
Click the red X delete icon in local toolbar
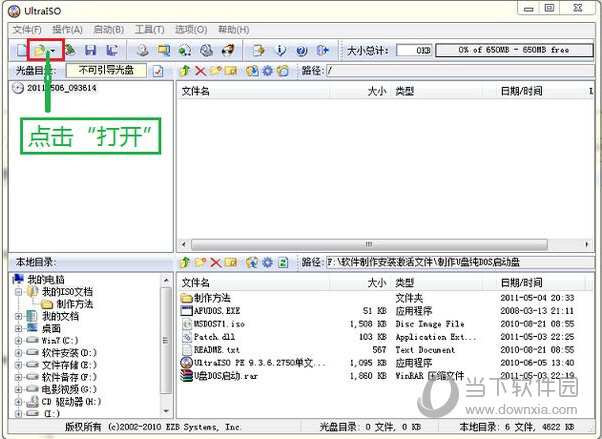point(216,262)
